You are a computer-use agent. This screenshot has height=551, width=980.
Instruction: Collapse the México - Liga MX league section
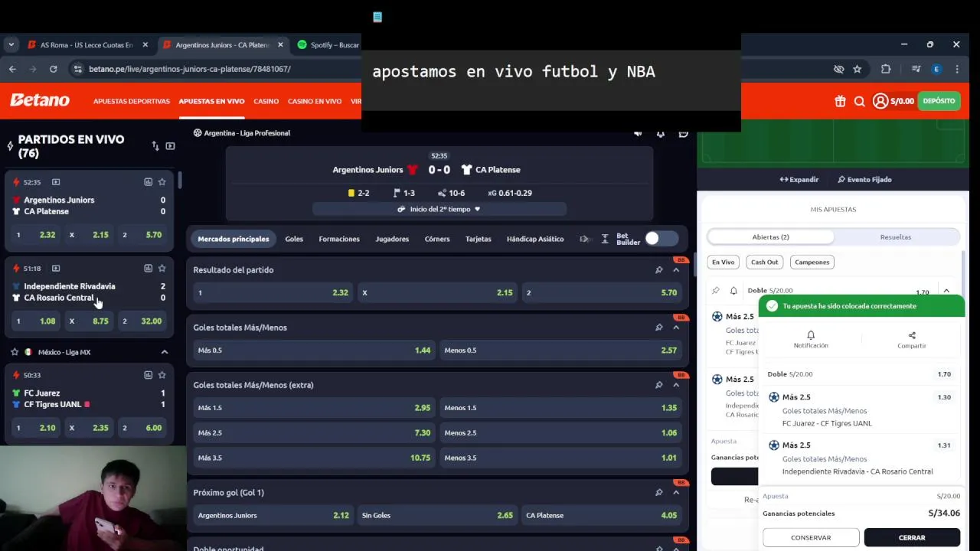164,352
